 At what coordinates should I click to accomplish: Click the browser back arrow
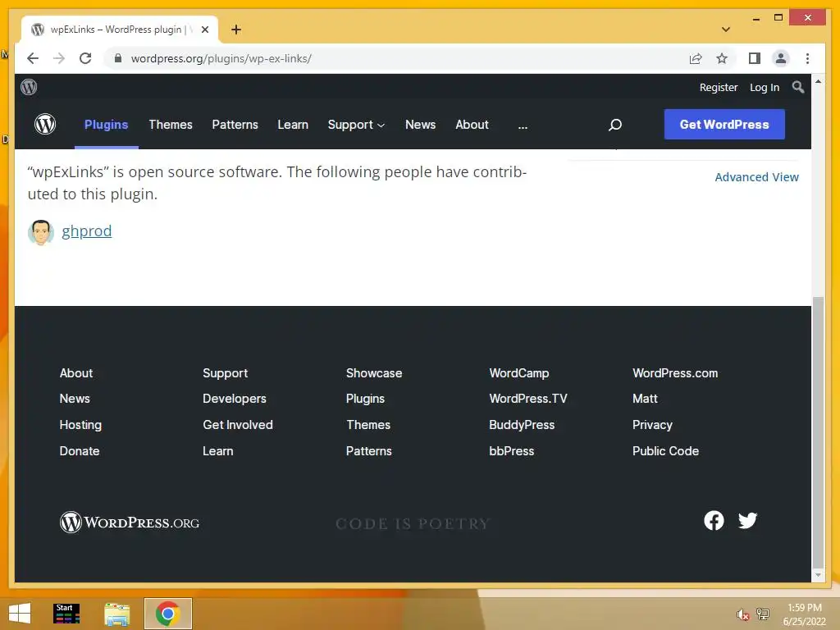[33, 58]
